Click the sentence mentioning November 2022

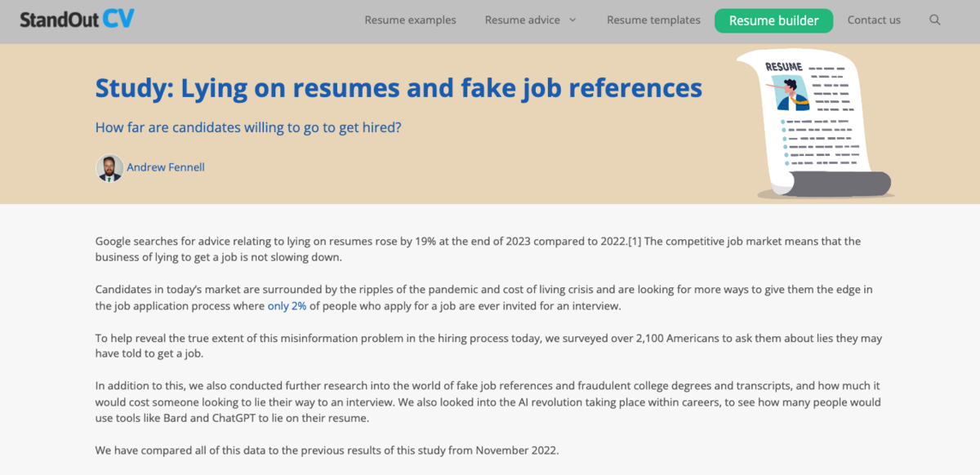point(327,450)
